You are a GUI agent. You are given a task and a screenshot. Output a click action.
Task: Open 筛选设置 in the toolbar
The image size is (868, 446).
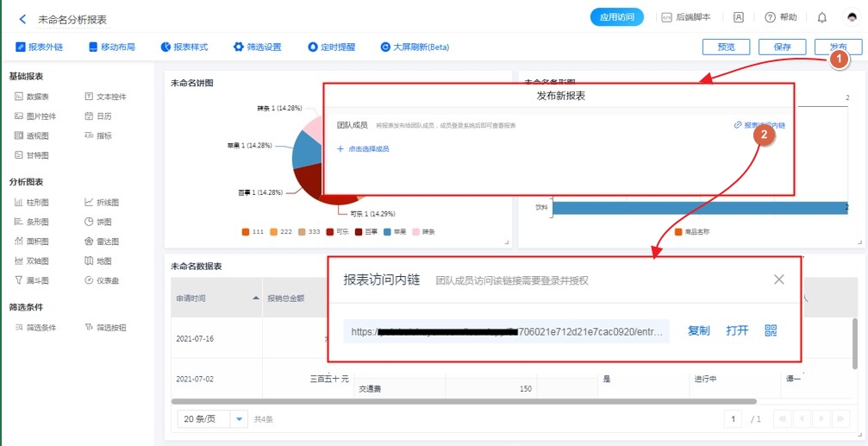[x=257, y=47]
